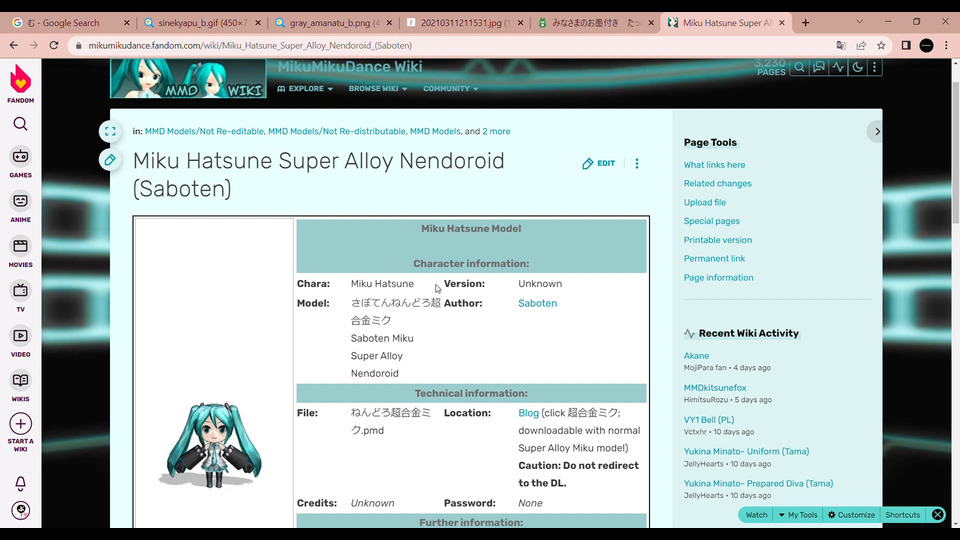Viewport: 960px width, 540px height.
Task: Open Related changes link
Action: click(718, 183)
